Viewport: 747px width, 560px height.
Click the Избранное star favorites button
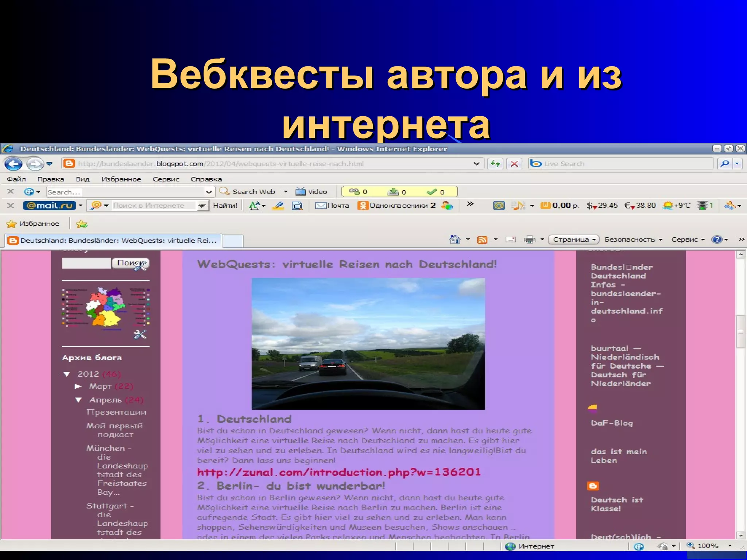click(x=33, y=223)
